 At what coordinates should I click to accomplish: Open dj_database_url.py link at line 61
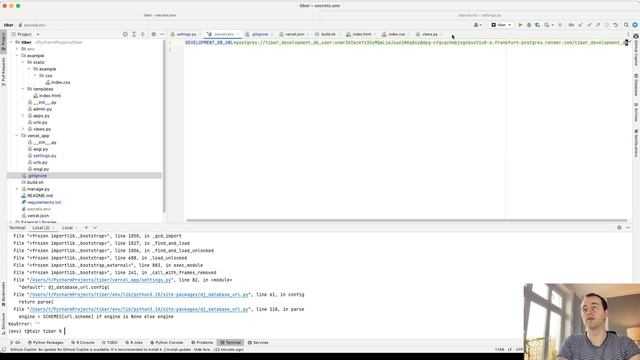click(139, 294)
